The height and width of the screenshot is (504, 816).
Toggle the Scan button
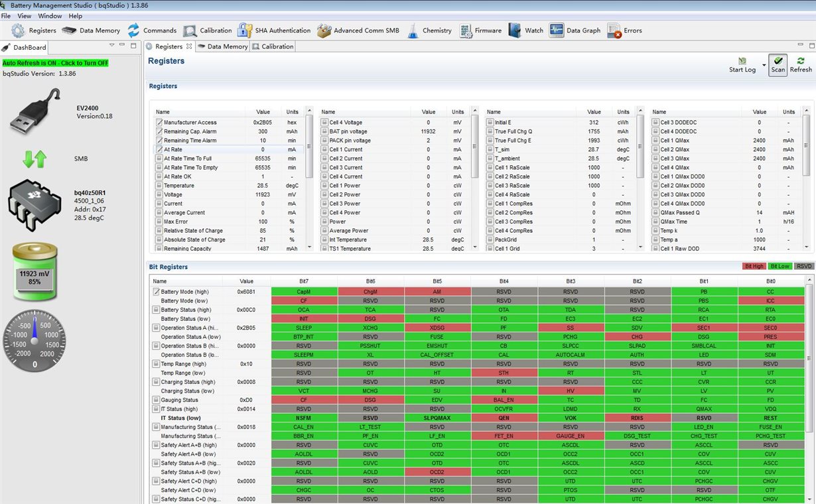[778, 64]
